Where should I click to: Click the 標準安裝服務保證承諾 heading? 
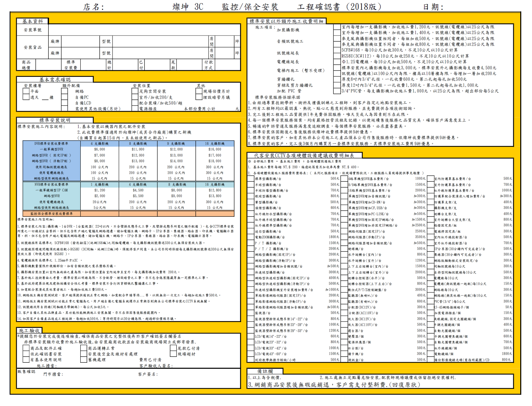278,97
